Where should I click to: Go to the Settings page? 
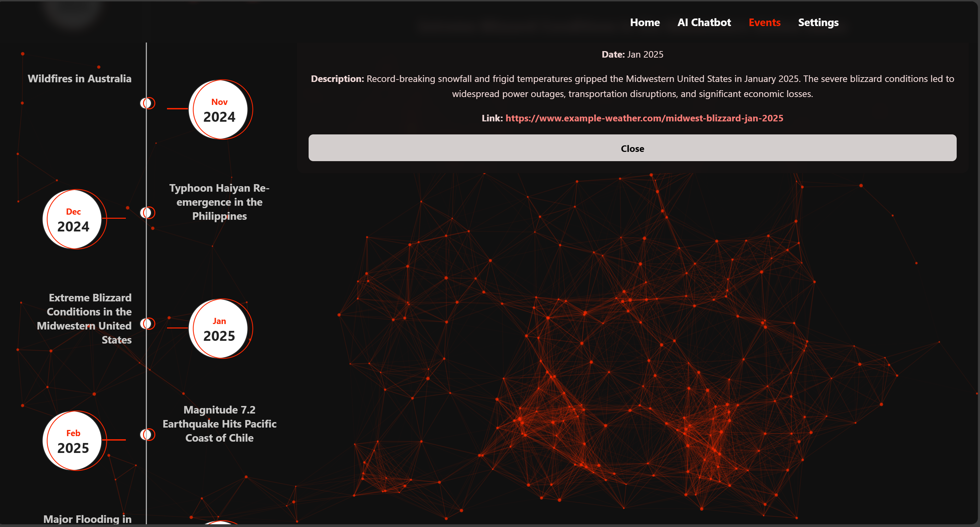[818, 22]
